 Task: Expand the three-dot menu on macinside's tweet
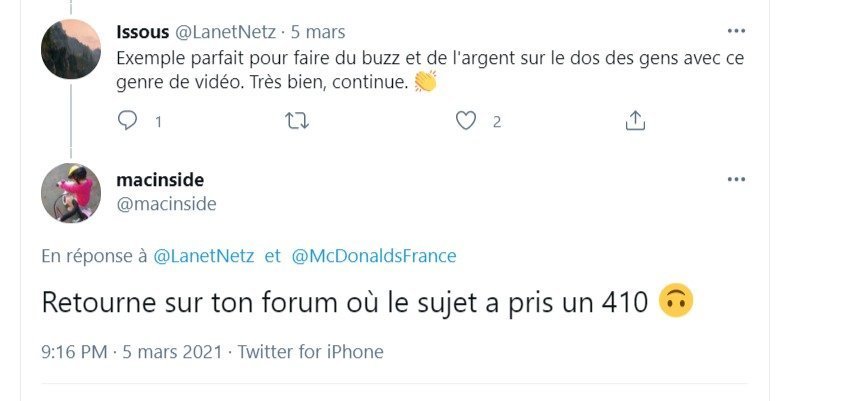click(736, 179)
